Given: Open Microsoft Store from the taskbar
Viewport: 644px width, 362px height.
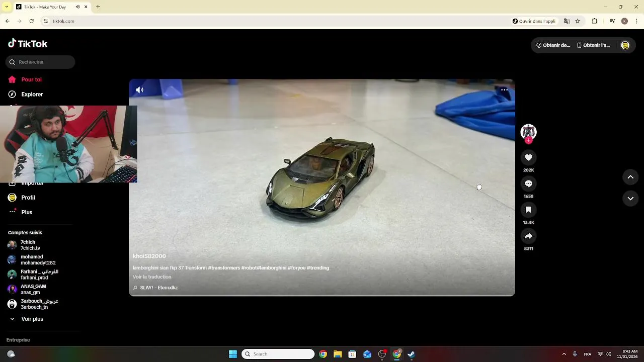Looking at the screenshot, I should click(352, 354).
